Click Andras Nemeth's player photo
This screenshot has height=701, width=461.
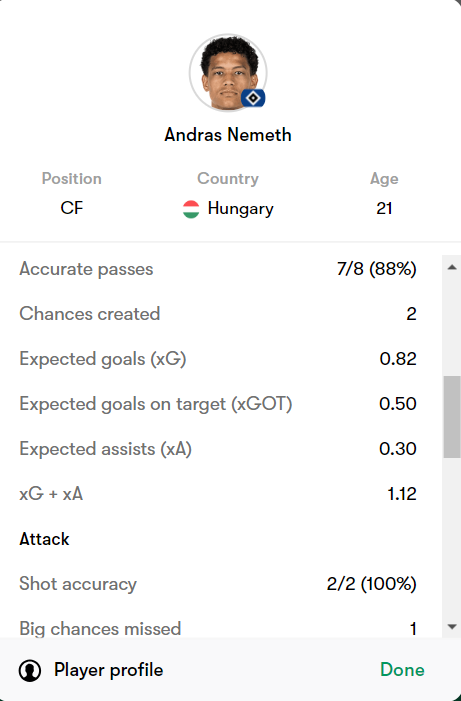click(x=228, y=72)
